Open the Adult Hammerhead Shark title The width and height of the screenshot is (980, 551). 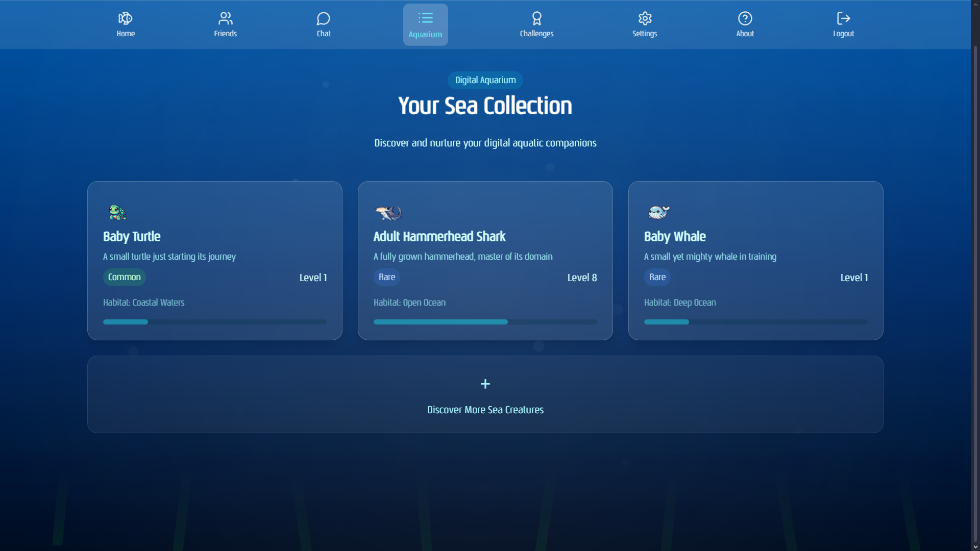pyautogui.click(x=439, y=237)
